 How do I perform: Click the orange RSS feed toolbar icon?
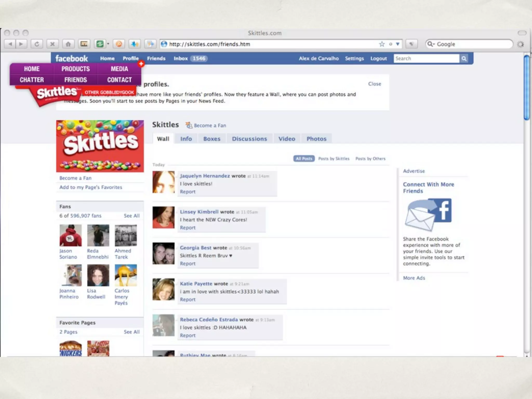coord(119,44)
